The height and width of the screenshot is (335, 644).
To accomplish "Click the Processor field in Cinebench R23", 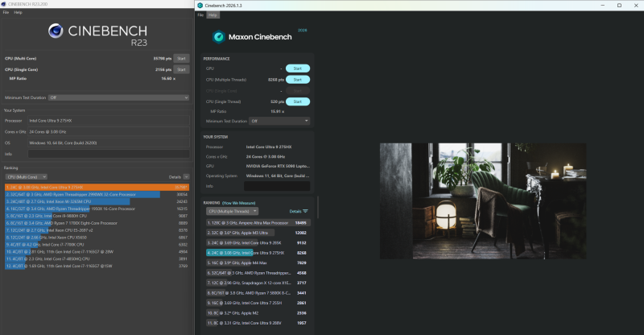I will pyautogui.click(x=109, y=121).
